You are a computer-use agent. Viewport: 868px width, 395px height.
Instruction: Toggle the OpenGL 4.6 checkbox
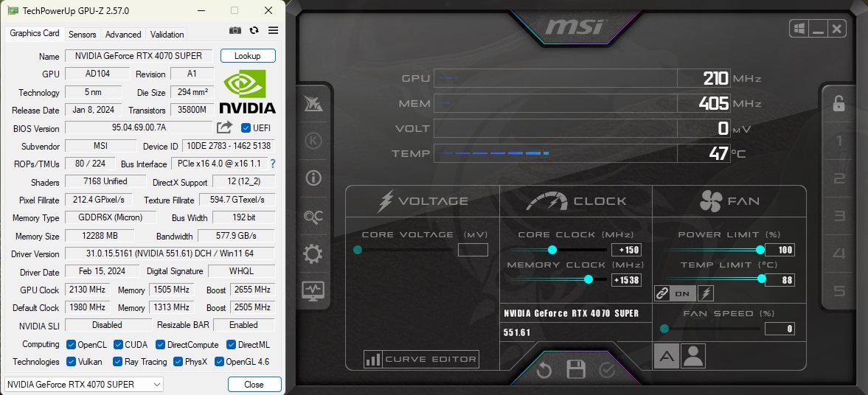[219, 362]
